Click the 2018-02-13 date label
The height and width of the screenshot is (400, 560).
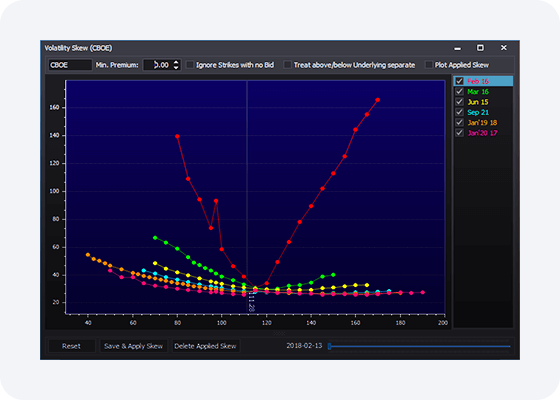point(304,346)
